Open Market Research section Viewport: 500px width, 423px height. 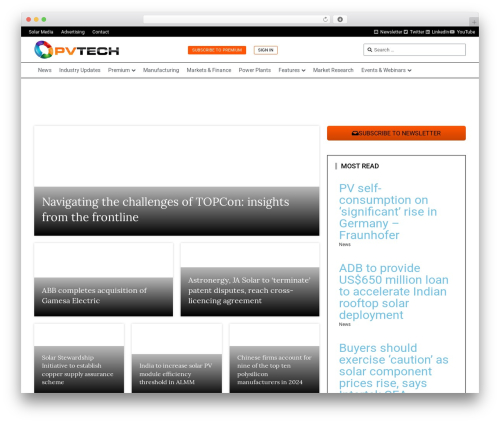(x=333, y=70)
